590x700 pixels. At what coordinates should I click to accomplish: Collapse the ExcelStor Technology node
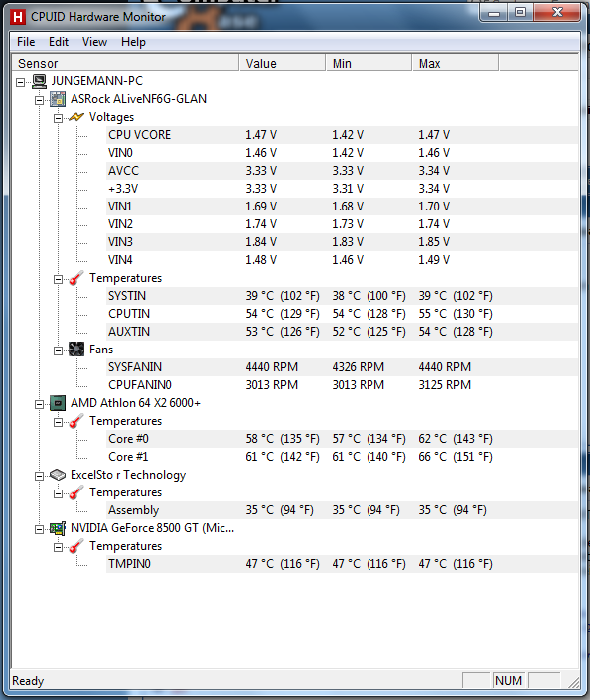(40, 476)
